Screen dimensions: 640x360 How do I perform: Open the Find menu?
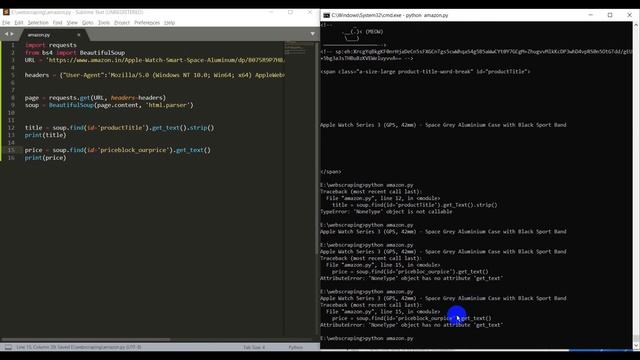[58, 22]
